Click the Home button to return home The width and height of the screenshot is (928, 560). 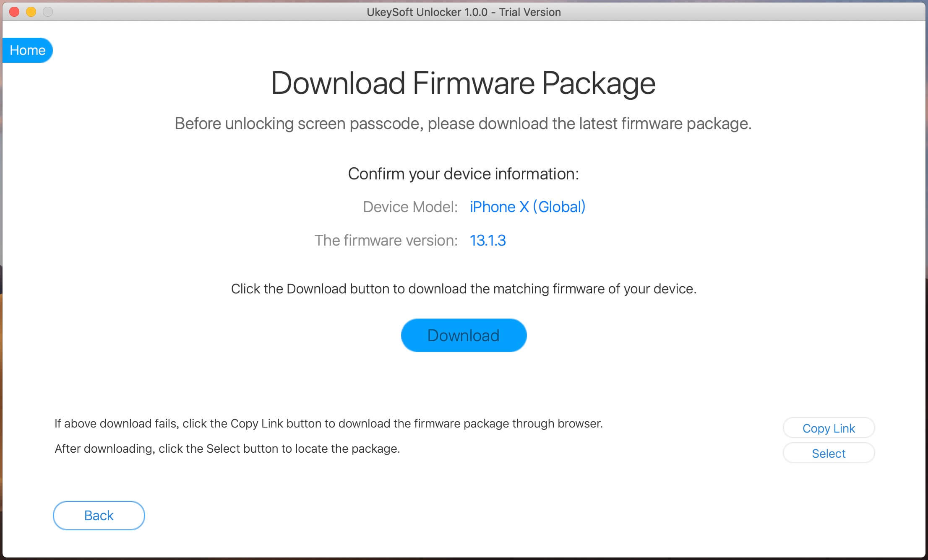pyautogui.click(x=27, y=50)
